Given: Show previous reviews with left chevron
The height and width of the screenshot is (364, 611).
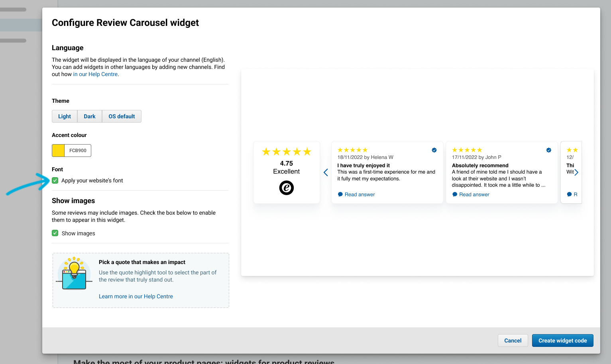Looking at the screenshot, I should [326, 172].
